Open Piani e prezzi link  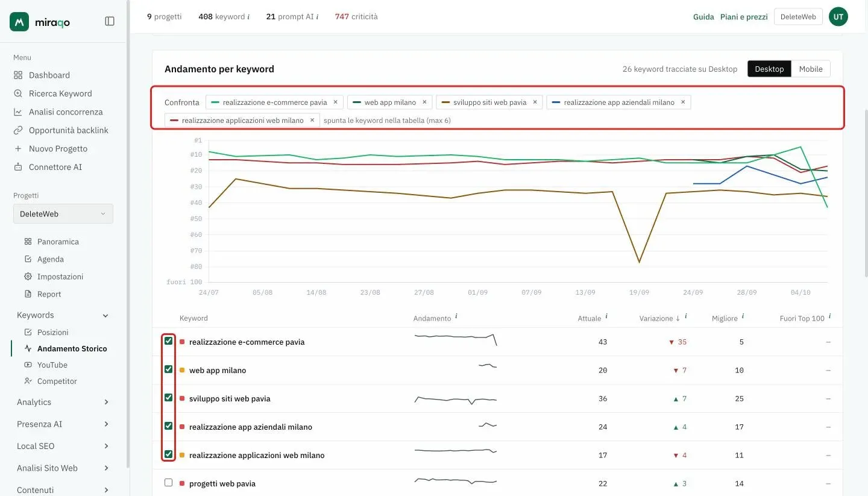(744, 17)
